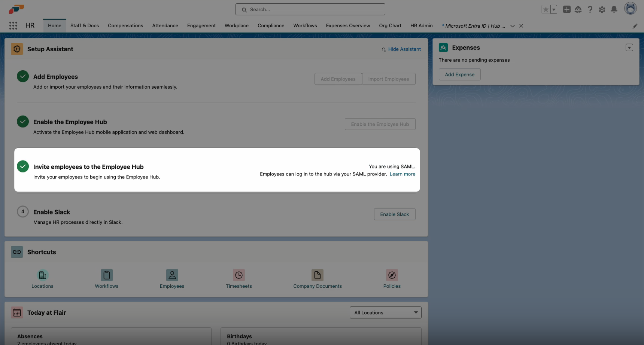The height and width of the screenshot is (345, 644).
Task: Open the App Launcher grid icon
Action: (x=13, y=25)
